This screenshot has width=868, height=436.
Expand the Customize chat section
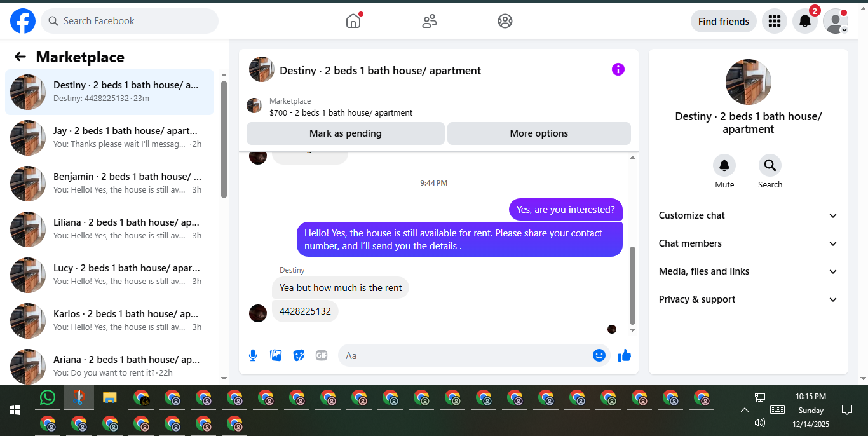click(x=749, y=215)
